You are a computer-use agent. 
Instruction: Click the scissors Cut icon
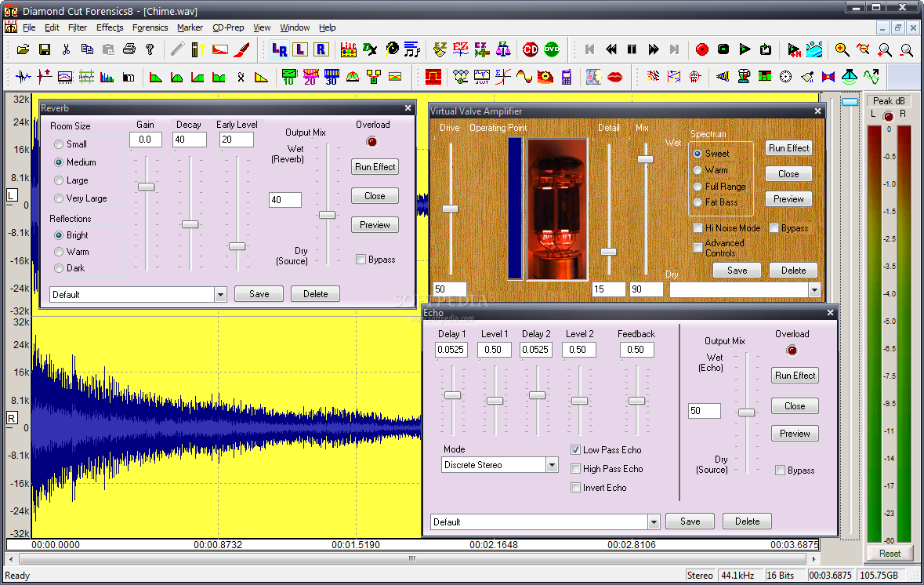point(66,49)
